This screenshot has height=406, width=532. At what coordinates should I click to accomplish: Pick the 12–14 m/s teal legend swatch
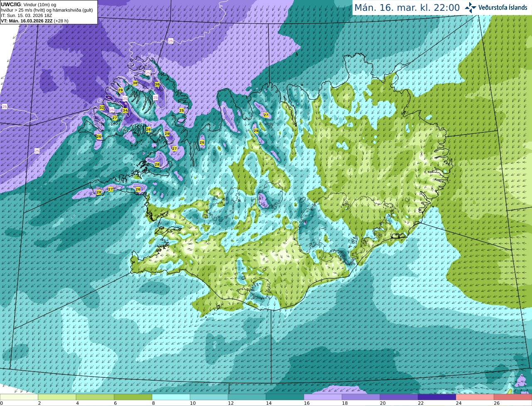247,397
